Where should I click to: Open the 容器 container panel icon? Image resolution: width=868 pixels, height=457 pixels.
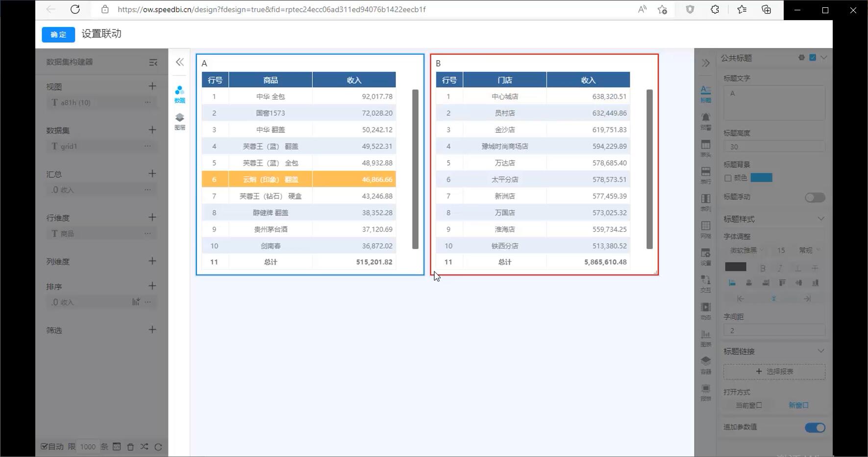click(705, 364)
